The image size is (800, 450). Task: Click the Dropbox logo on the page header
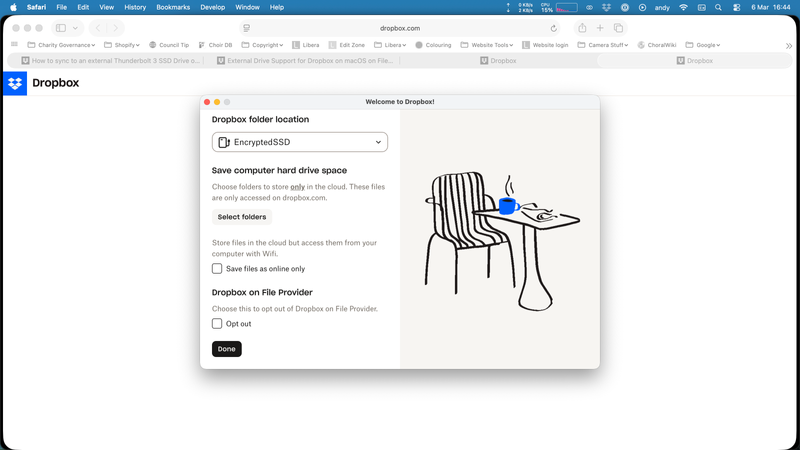coord(16,83)
